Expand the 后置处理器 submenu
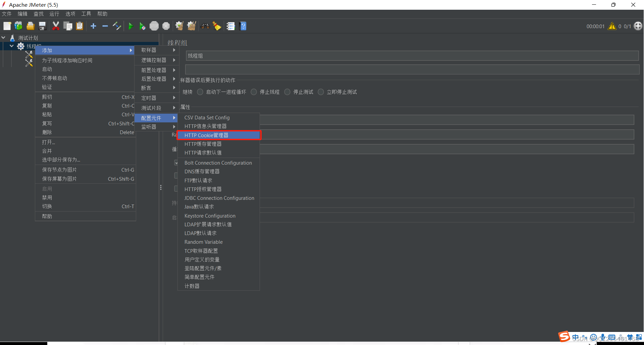The height and width of the screenshot is (345, 644). pyautogui.click(x=157, y=79)
